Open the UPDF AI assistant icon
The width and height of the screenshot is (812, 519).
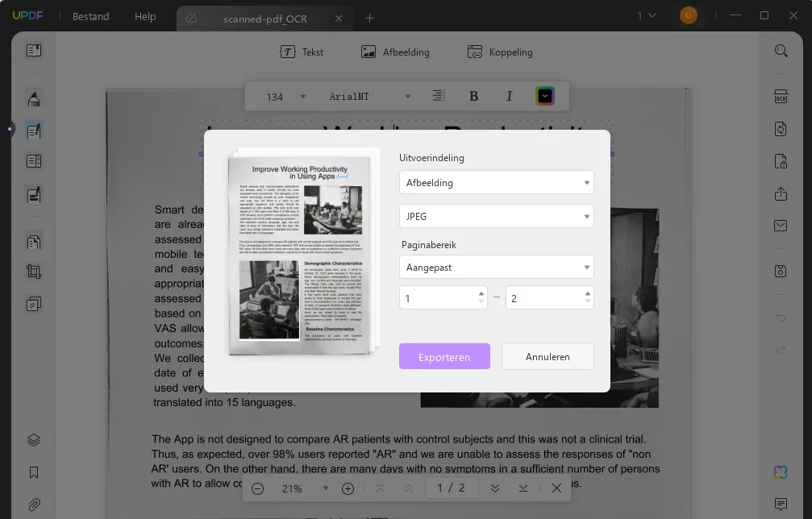(x=781, y=471)
